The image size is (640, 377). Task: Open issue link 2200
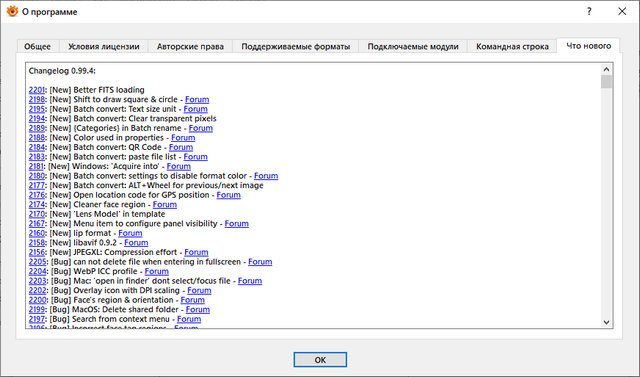tap(38, 300)
